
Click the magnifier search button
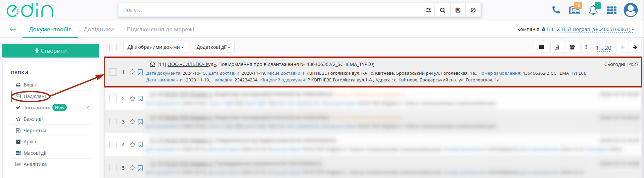tap(443, 10)
